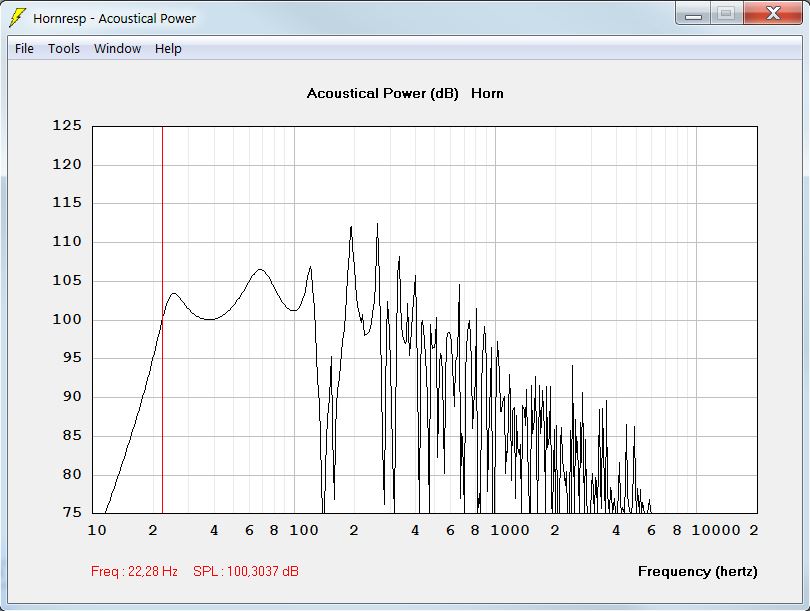Open the File menu
The image size is (810, 611).
click(24, 49)
